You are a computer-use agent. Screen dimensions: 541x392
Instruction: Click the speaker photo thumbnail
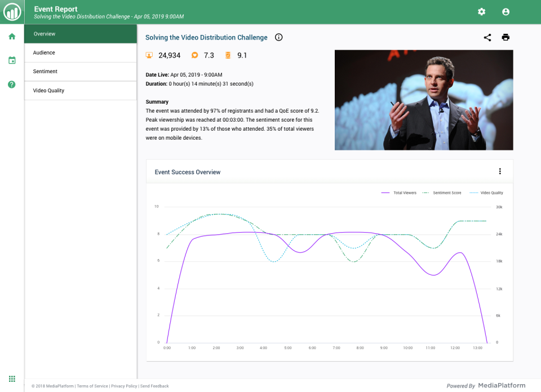click(x=424, y=100)
